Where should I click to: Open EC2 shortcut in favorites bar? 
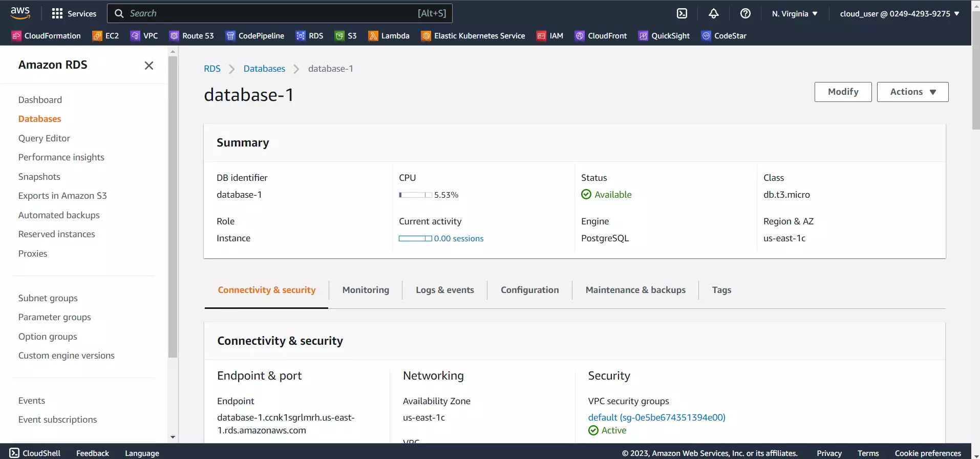click(x=105, y=36)
